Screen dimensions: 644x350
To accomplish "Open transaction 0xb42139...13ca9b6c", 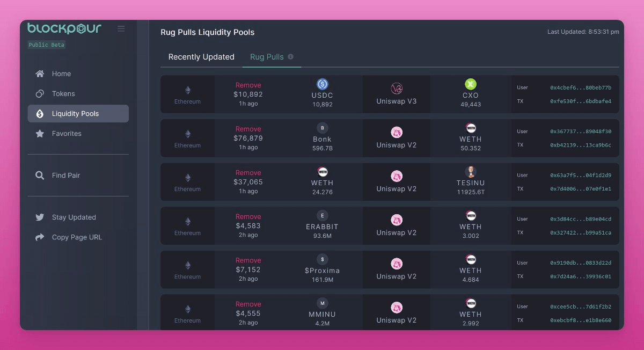I will tap(581, 145).
